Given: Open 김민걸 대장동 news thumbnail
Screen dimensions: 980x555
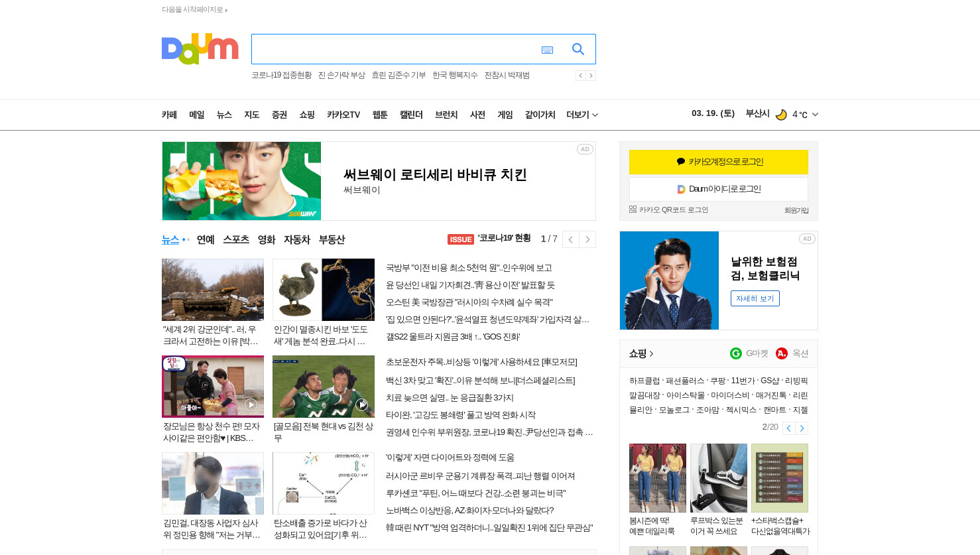Looking at the screenshot, I should [x=213, y=483].
